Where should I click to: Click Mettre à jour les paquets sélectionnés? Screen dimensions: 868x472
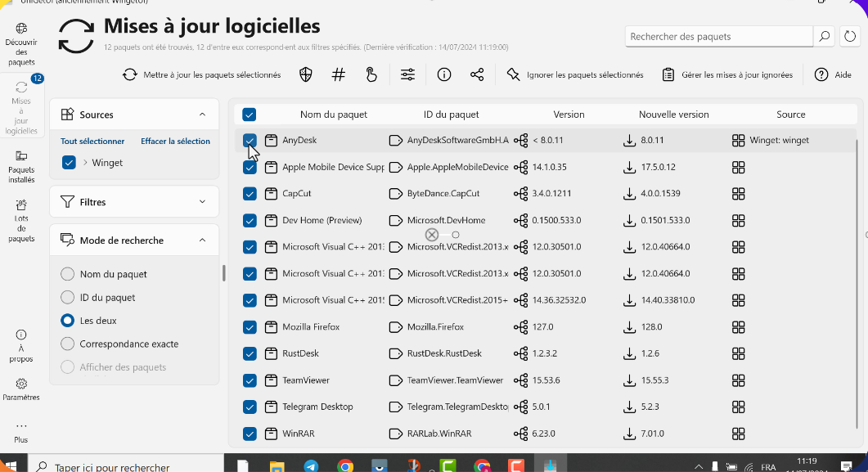(x=202, y=74)
